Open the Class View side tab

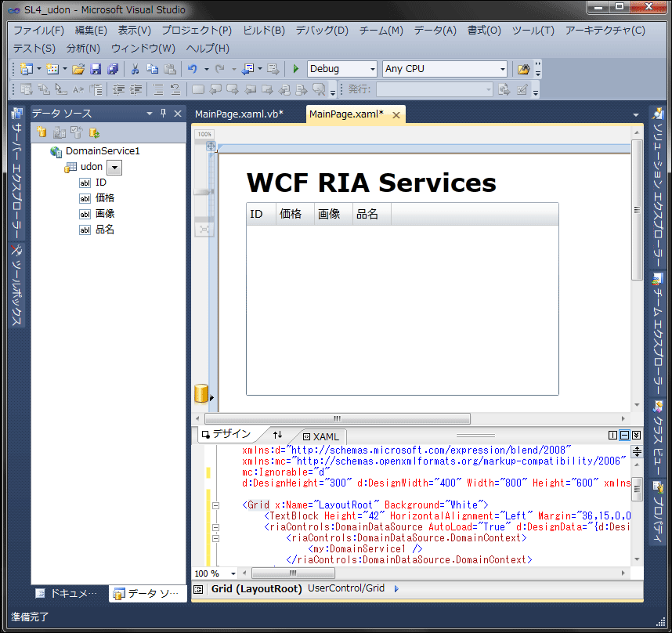tap(658, 437)
